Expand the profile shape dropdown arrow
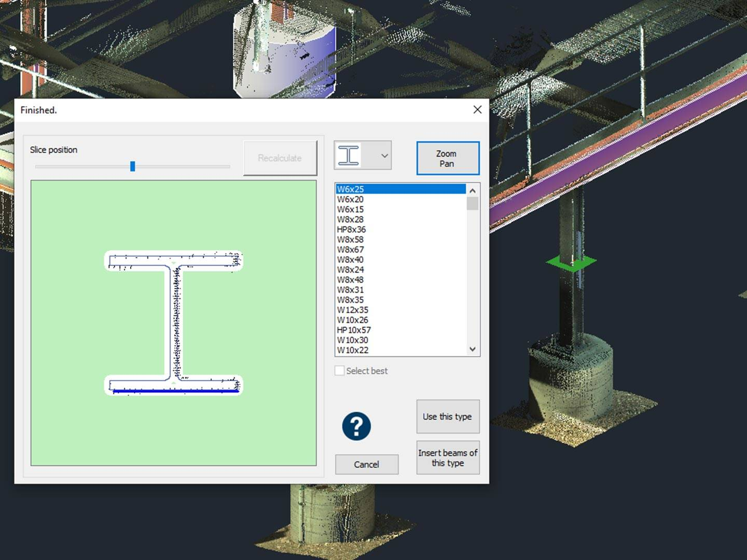This screenshot has height=560, width=747. [x=384, y=156]
